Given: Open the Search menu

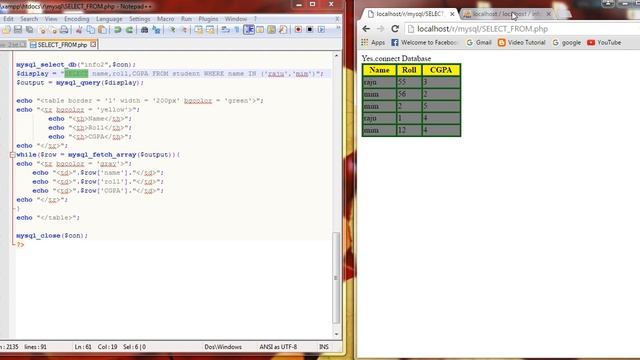Looking at the screenshot, I should pyautogui.click(x=29, y=19).
